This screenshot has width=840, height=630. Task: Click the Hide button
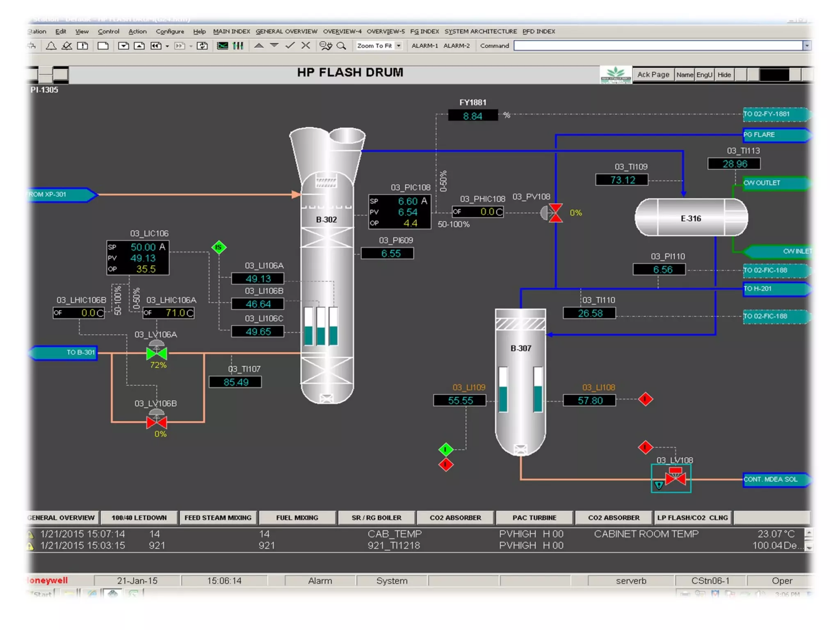tap(724, 75)
